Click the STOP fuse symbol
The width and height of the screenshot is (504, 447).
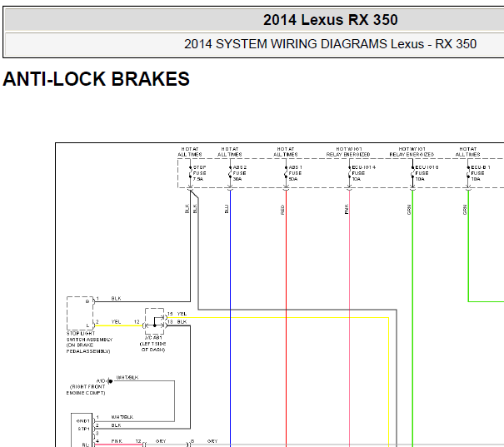pos(190,173)
